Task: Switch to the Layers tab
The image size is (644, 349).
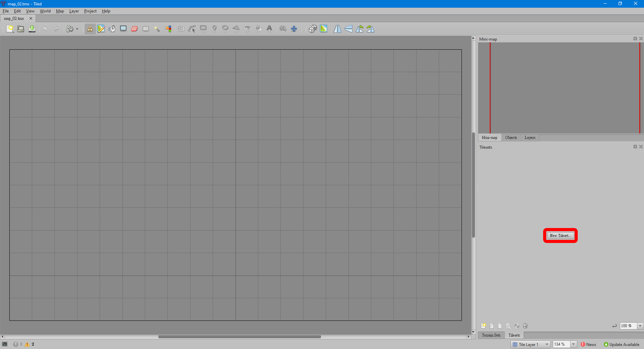Action: pyautogui.click(x=530, y=138)
